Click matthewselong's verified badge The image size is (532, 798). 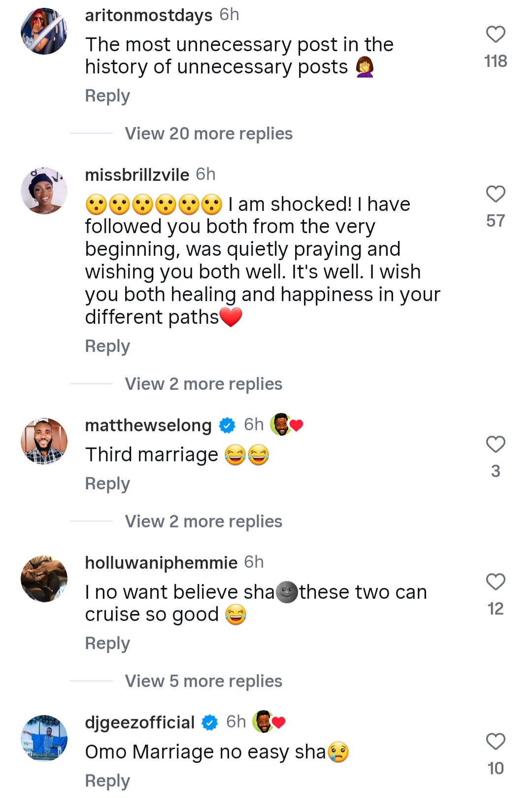tap(227, 425)
